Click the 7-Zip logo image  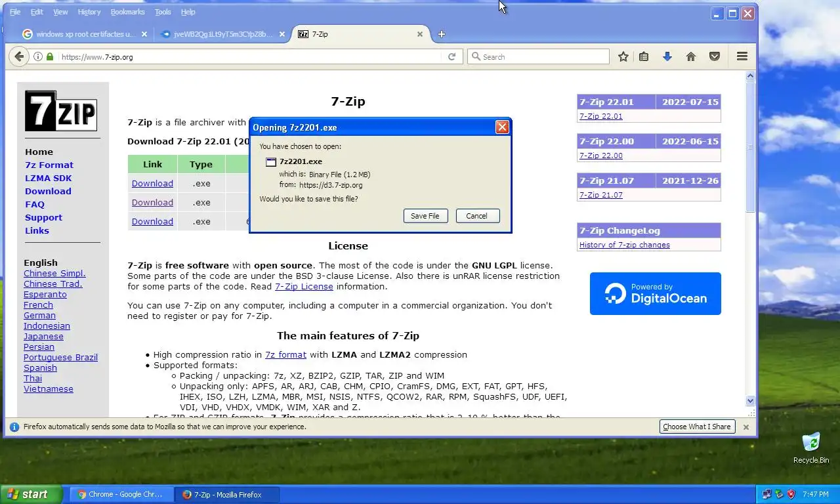click(x=61, y=111)
